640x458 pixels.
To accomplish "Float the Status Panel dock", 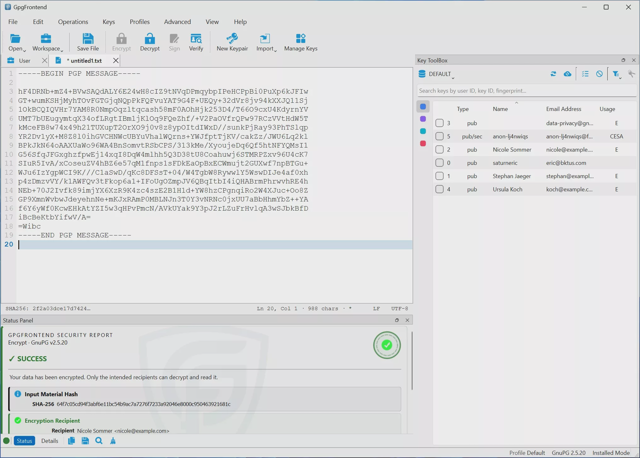I will tap(397, 320).
